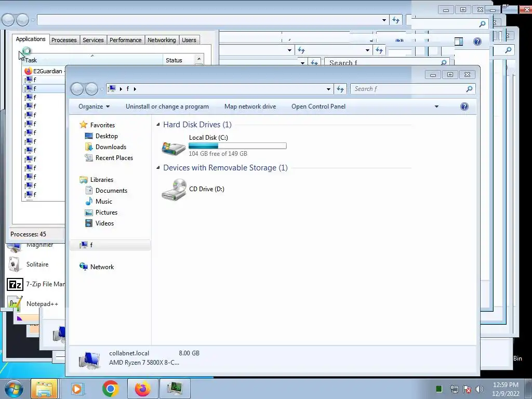The height and width of the screenshot is (399, 532).
Task: Click Open Control Panel
Action: tap(318, 107)
